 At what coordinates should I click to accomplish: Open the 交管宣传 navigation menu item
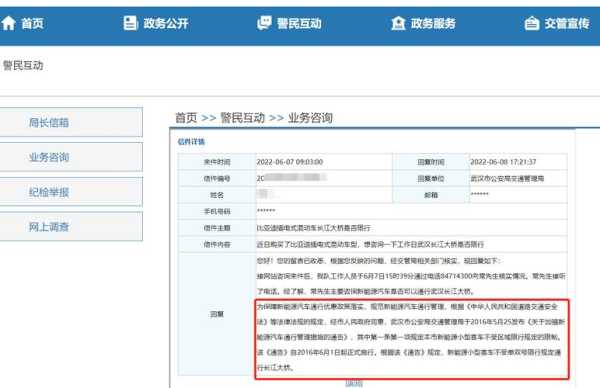click(567, 24)
